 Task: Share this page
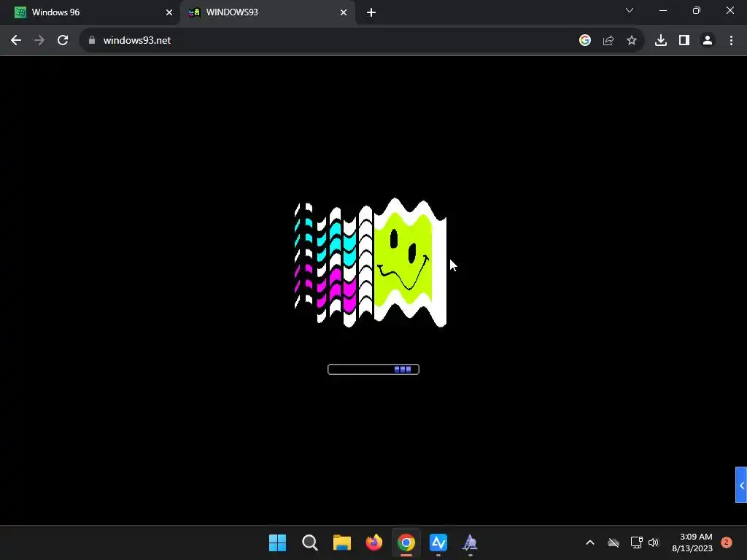tap(608, 41)
